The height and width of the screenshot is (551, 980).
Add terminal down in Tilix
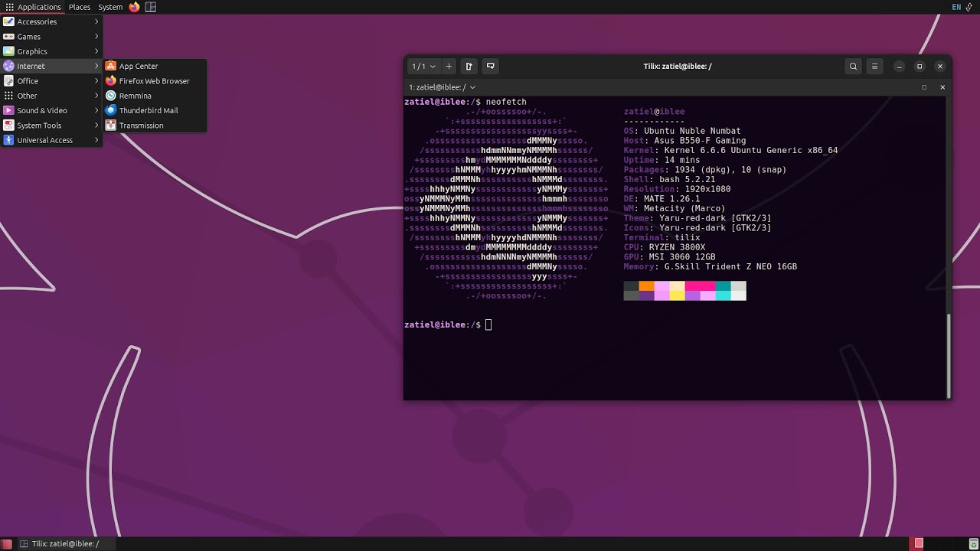coord(491,67)
